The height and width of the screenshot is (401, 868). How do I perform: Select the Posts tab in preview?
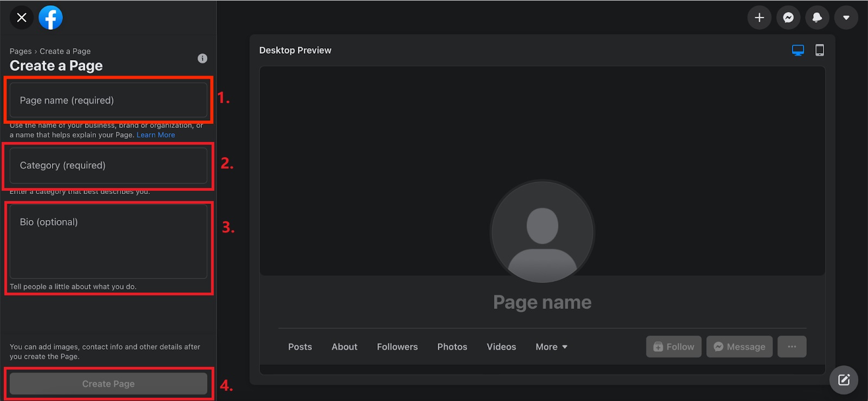tap(300, 347)
